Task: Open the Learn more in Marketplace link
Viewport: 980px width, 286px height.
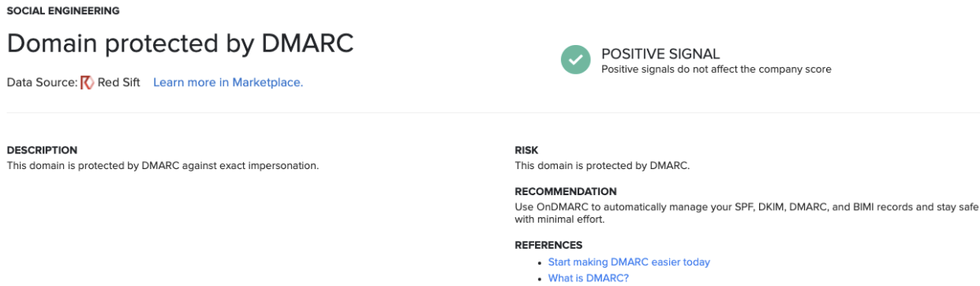Action: (x=228, y=82)
